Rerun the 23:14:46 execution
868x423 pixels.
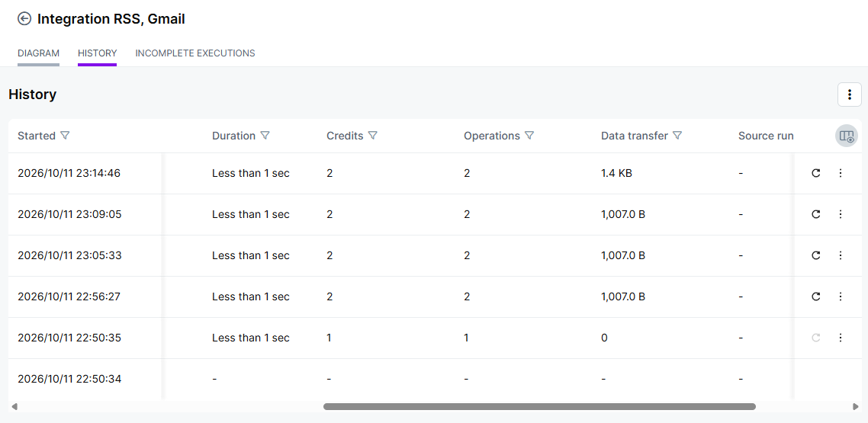pyautogui.click(x=815, y=173)
